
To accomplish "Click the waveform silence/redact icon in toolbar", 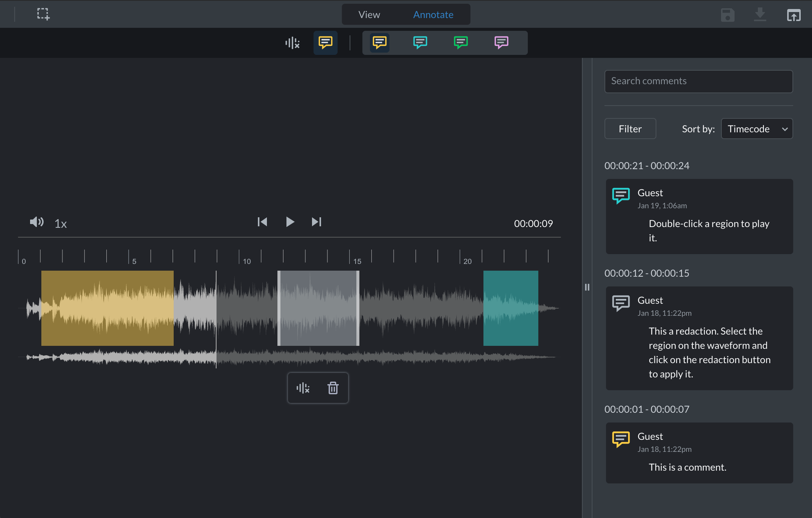I will [292, 42].
